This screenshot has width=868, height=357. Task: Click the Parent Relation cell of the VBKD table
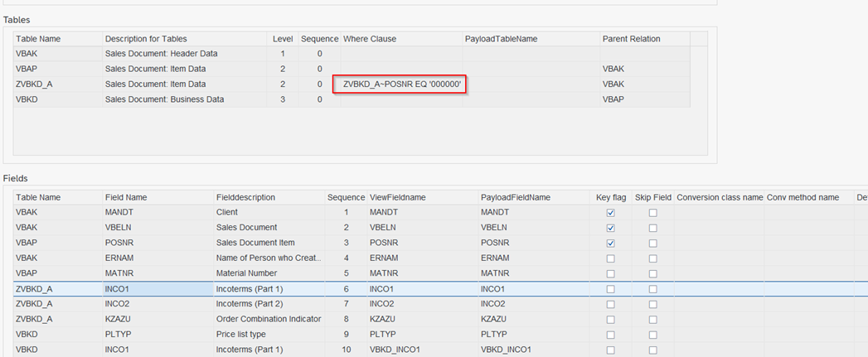point(615,99)
